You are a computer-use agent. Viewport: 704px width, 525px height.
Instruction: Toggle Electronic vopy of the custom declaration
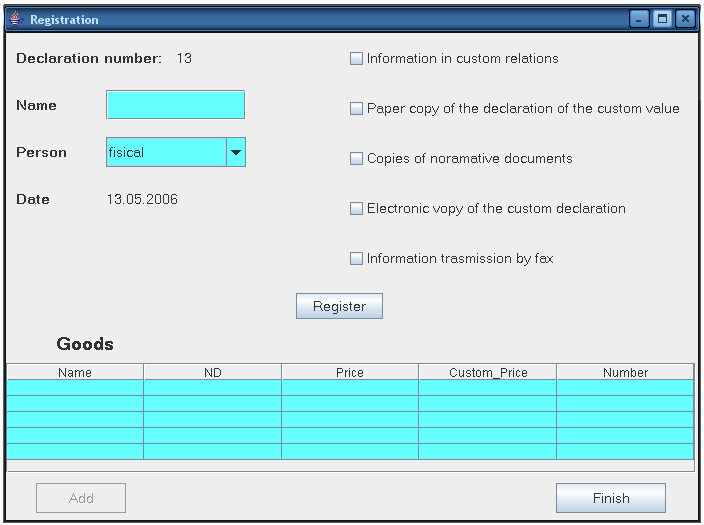point(356,208)
